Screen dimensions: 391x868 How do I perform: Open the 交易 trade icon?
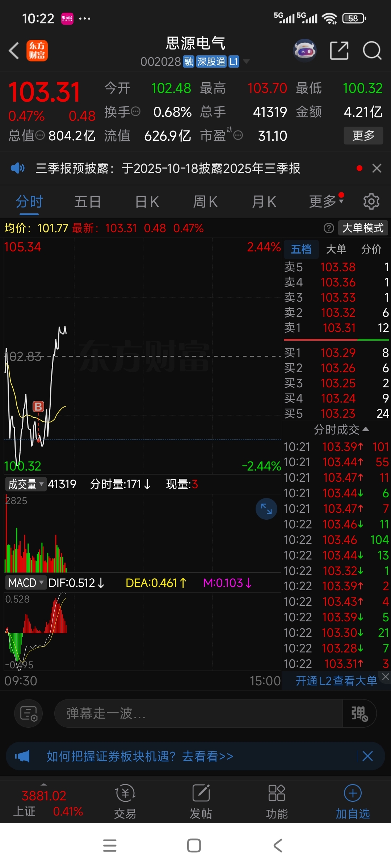pos(125,802)
